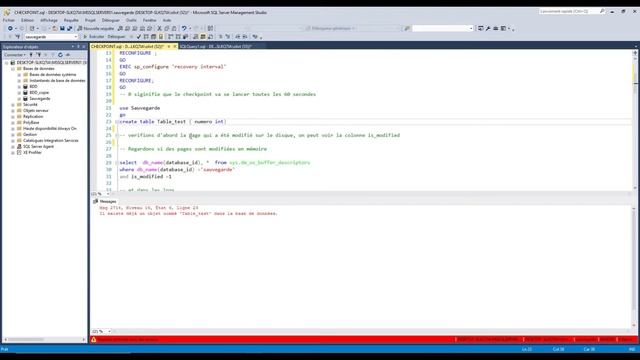This screenshot has width=640, height=360.
Task: Click the decrease indent icon
Action: (x=238, y=37)
